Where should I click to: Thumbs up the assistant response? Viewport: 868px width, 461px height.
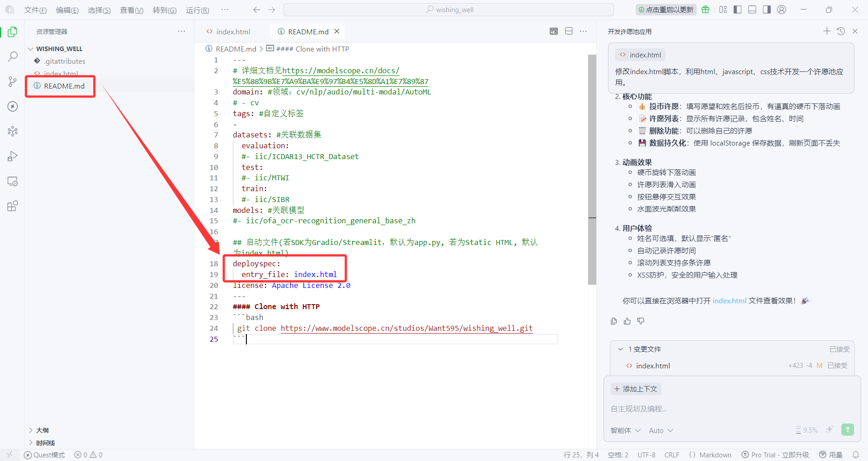[x=627, y=321]
